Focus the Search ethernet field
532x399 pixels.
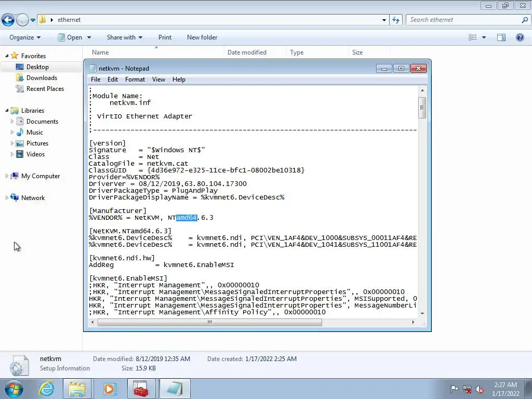463,20
